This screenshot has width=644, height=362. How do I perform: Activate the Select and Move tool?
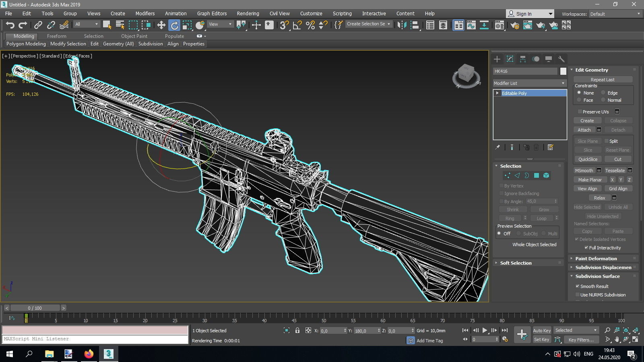(161, 25)
